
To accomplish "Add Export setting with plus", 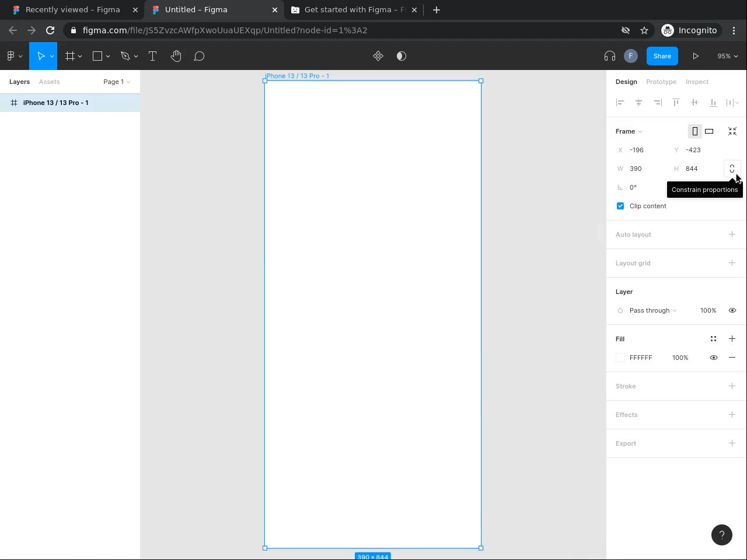I will coord(732,443).
